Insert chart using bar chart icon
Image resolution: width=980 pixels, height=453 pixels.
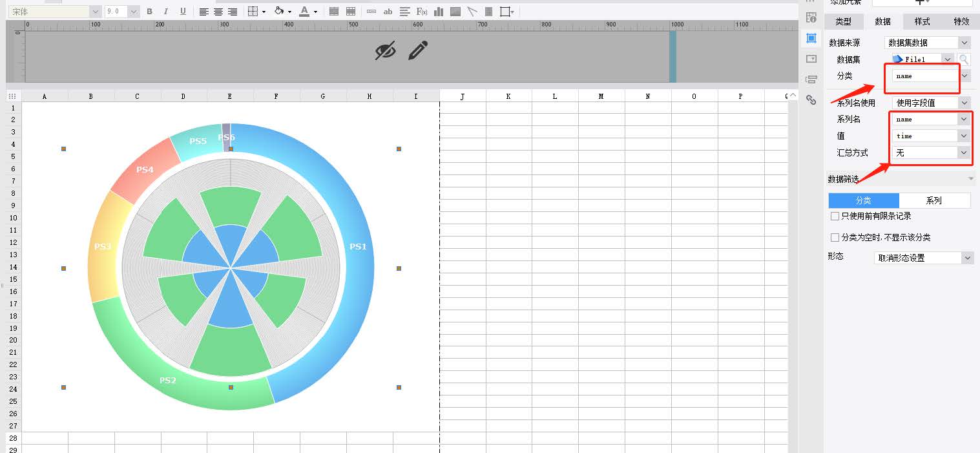[x=439, y=12]
